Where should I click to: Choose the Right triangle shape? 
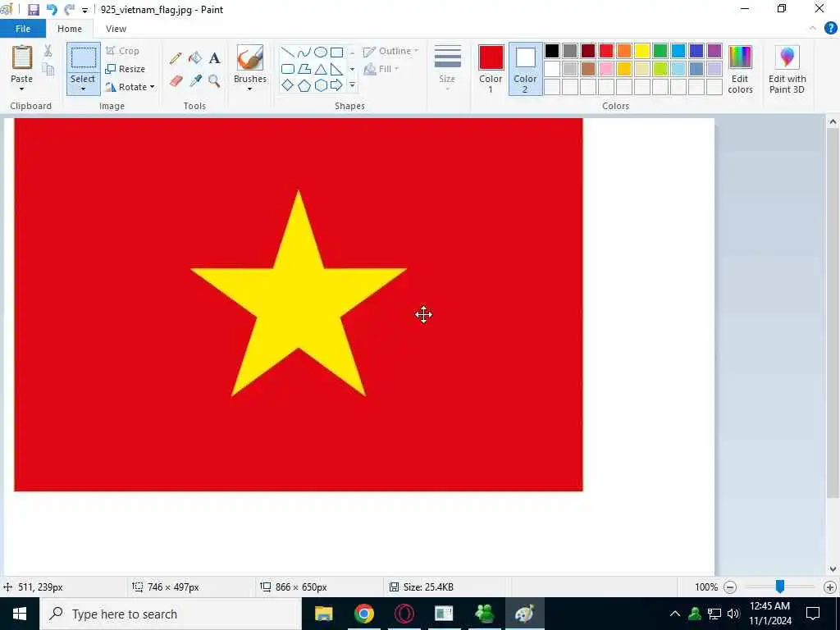click(x=336, y=69)
